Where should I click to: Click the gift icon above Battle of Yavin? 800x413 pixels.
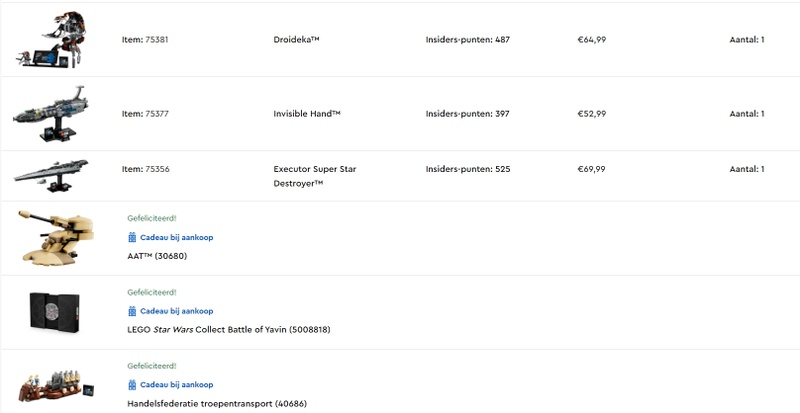132,311
